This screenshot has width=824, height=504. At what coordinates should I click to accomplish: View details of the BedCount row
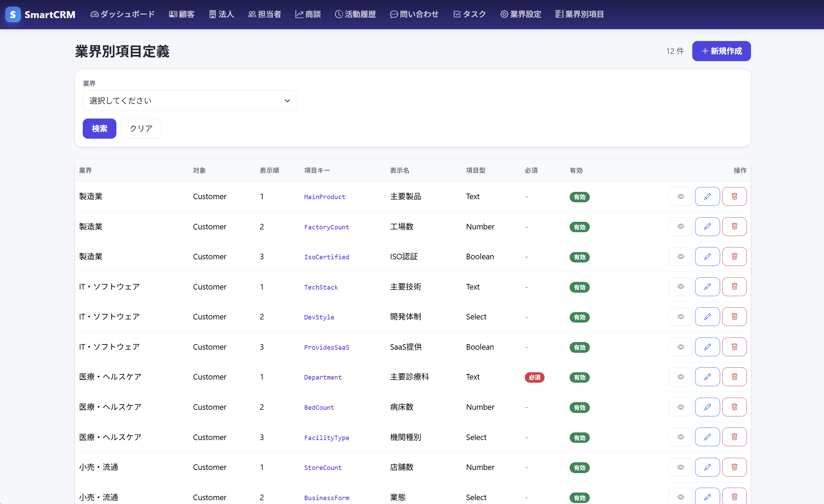click(x=680, y=407)
